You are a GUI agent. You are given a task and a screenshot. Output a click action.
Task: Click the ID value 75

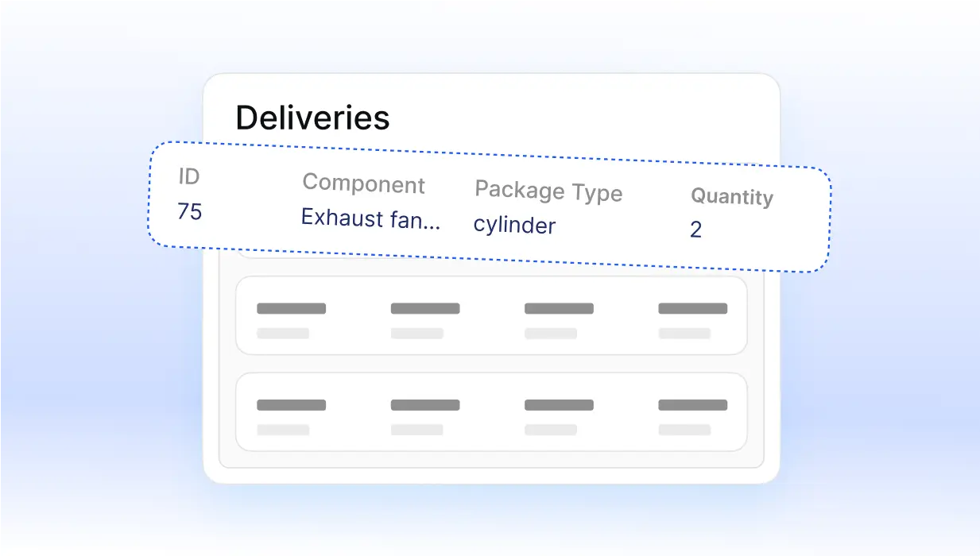click(189, 212)
